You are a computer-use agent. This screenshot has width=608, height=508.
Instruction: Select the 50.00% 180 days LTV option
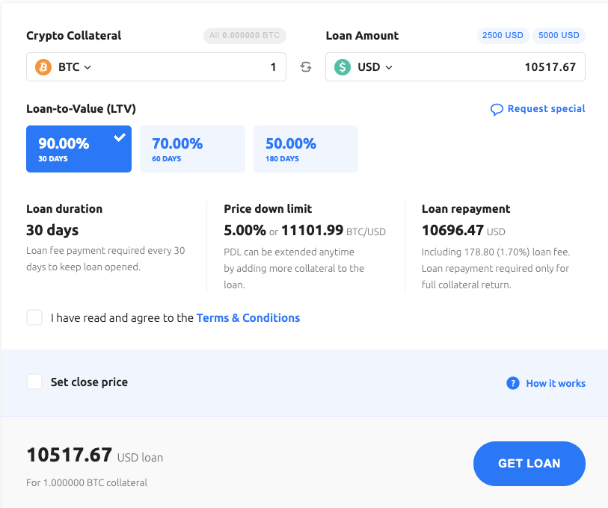[305, 148]
